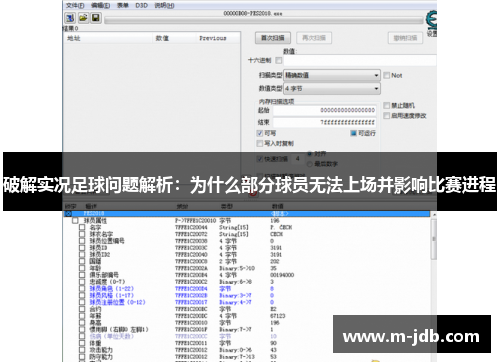Click the open process icon

70,18
